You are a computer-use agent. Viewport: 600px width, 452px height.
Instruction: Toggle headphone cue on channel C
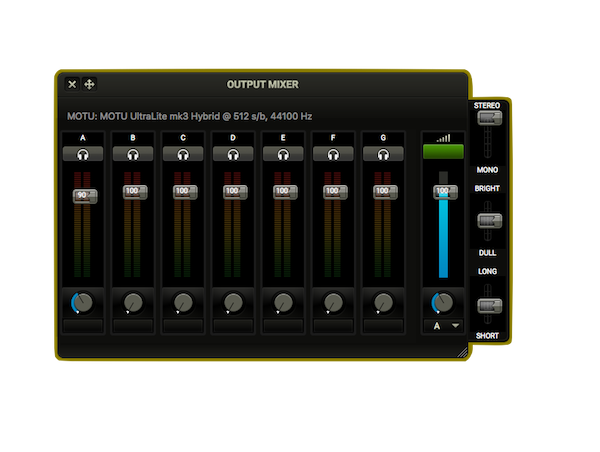(183, 154)
